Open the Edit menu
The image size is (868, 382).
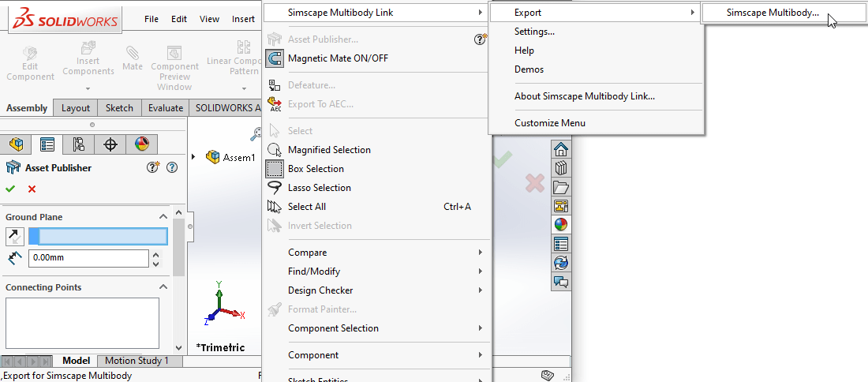tap(179, 19)
